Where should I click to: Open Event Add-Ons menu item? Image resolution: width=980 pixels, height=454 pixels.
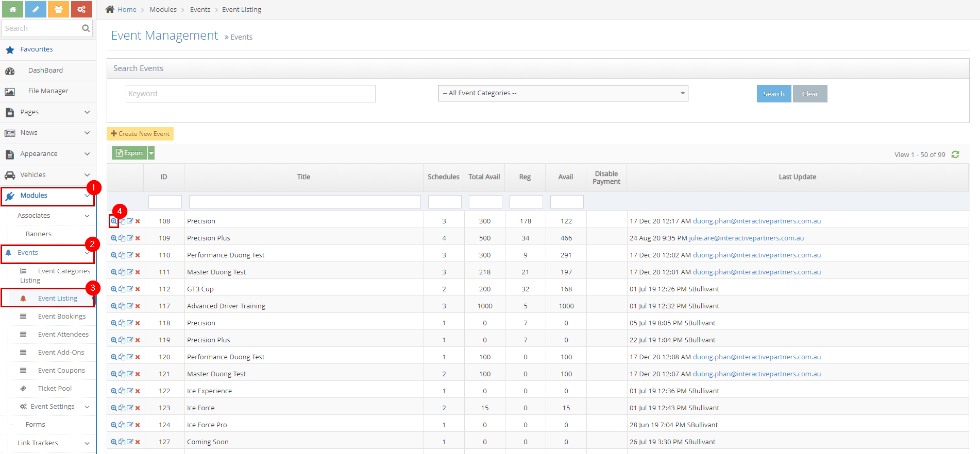(x=61, y=353)
